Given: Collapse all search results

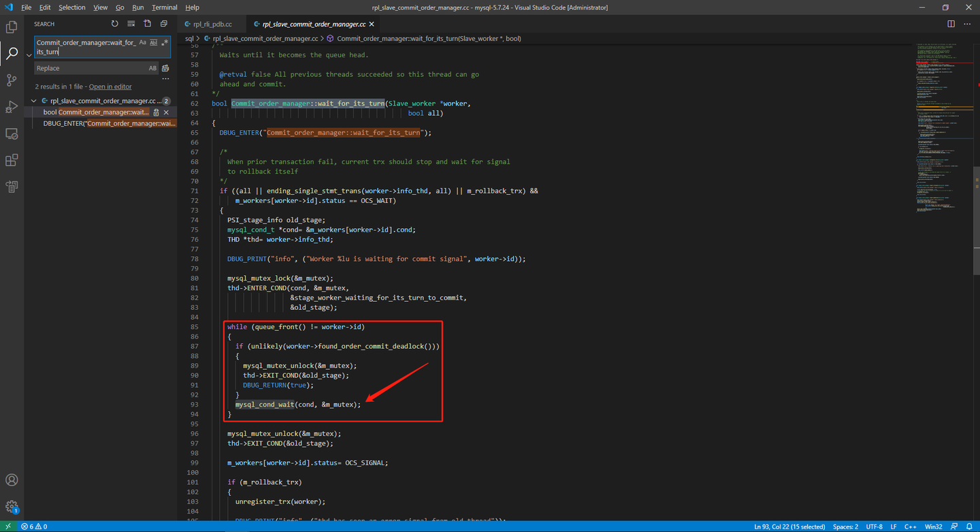Looking at the screenshot, I should click(164, 24).
